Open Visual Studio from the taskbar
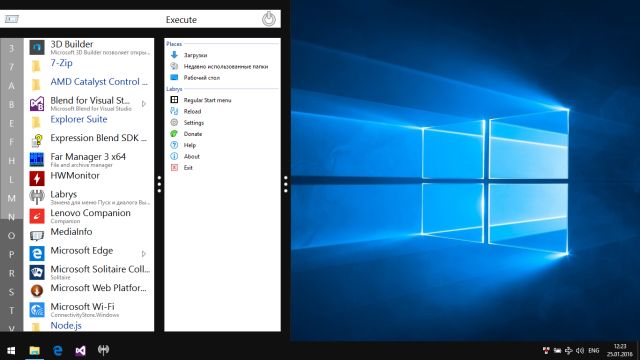 (80, 350)
